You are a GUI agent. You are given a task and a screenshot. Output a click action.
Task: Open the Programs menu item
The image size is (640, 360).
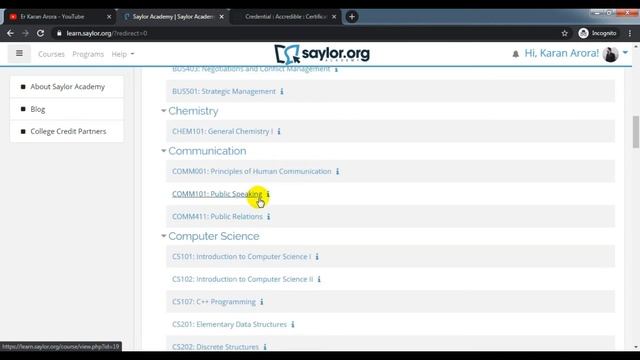click(88, 54)
